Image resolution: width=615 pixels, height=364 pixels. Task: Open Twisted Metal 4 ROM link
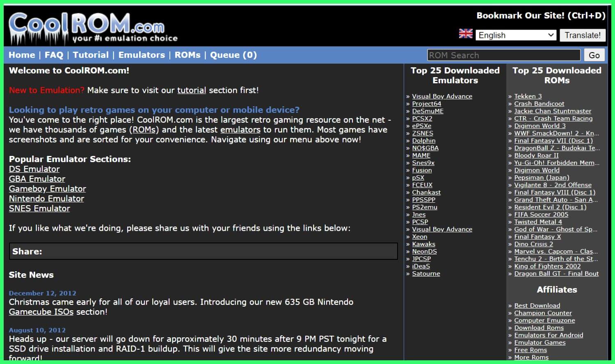click(x=538, y=222)
